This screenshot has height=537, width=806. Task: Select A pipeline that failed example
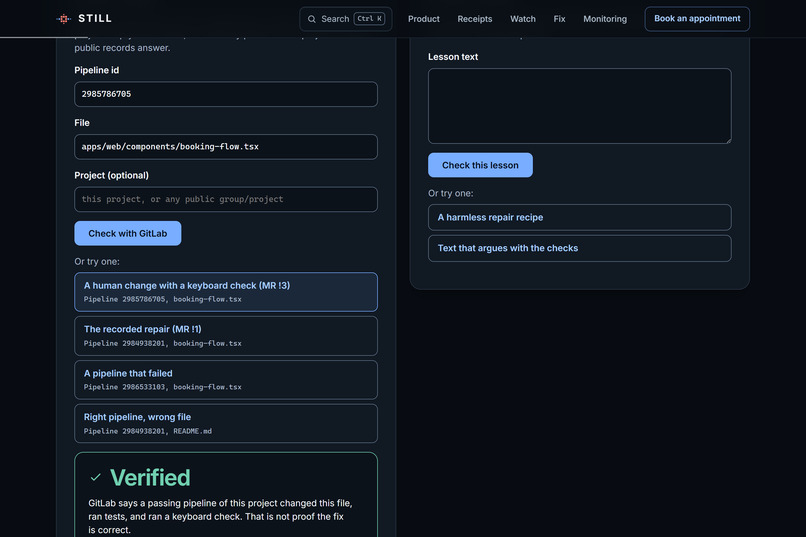pos(226,380)
